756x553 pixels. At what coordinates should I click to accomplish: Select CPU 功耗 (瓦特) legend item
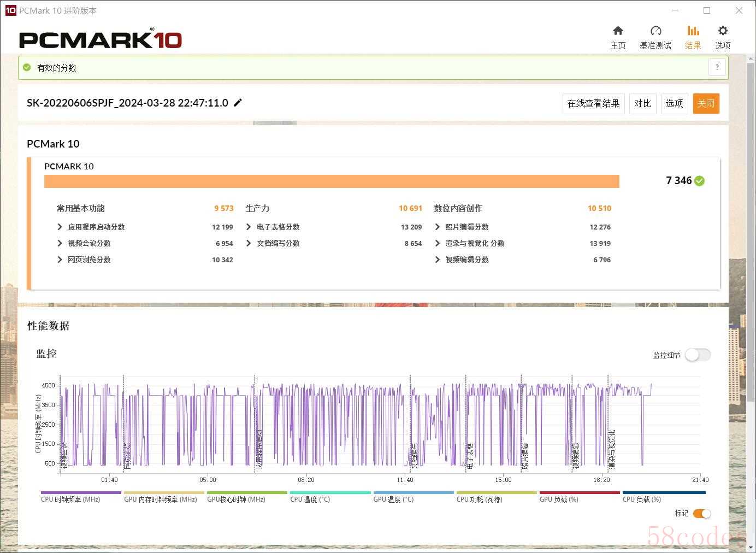[x=497, y=496]
